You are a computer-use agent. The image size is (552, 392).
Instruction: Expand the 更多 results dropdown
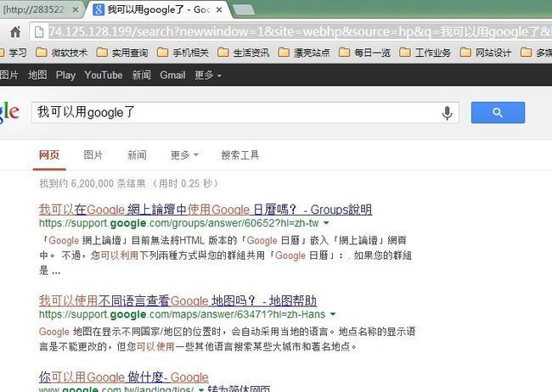click(184, 154)
